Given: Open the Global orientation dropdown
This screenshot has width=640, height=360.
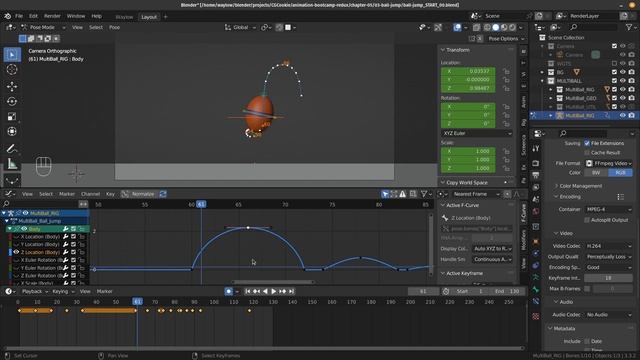Looking at the screenshot, I should pyautogui.click(x=240, y=27).
